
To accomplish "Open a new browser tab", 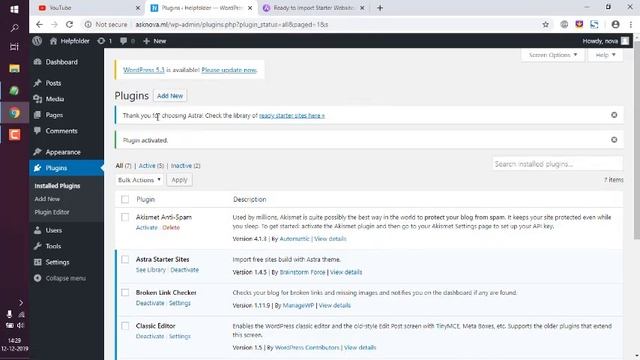I will 380,8.
